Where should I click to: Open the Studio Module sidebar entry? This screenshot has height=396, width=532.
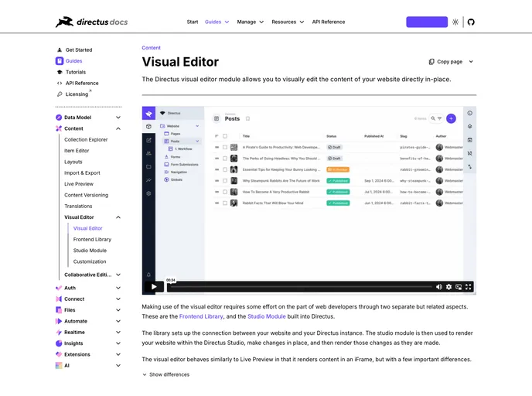[x=90, y=251]
